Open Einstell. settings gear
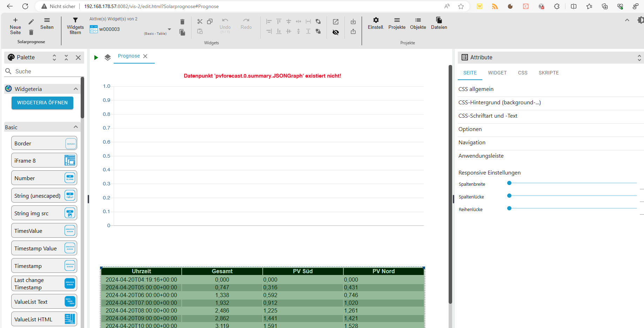Viewport: 644px width, 328px height. (x=376, y=24)
